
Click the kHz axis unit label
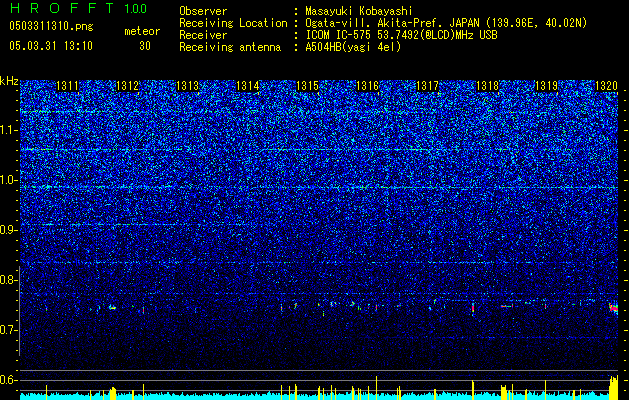tap(9, 81)
